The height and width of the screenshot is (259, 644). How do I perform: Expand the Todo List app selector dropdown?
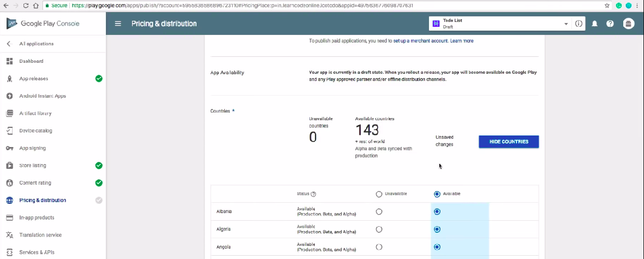click(565, 24)
